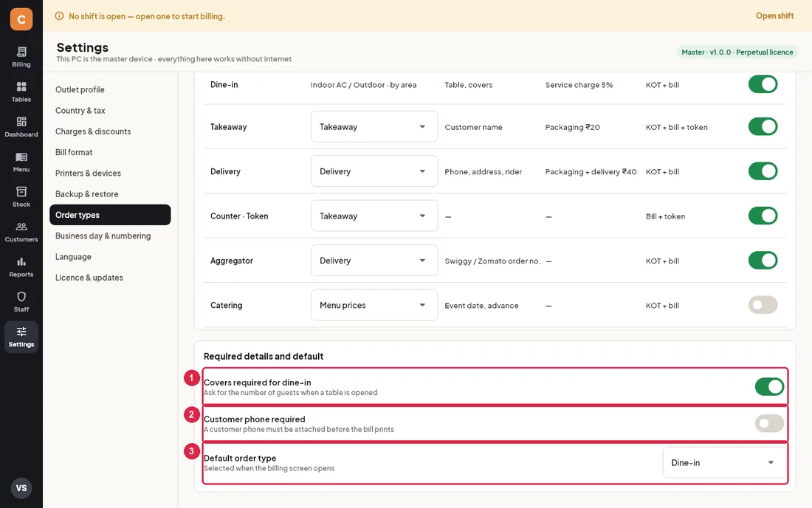Screen dimensions: 812x508
Task: Click 'Event date, advance' text
Action: (481, 306)
